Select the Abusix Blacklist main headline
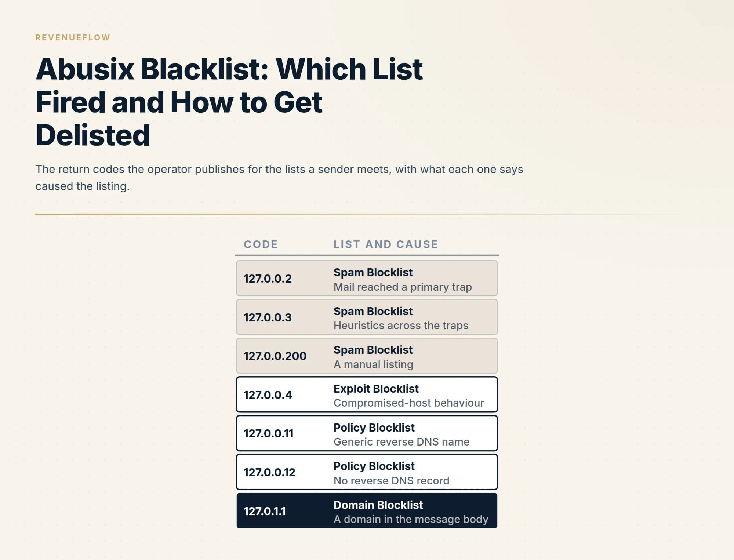 coord(229,102)
